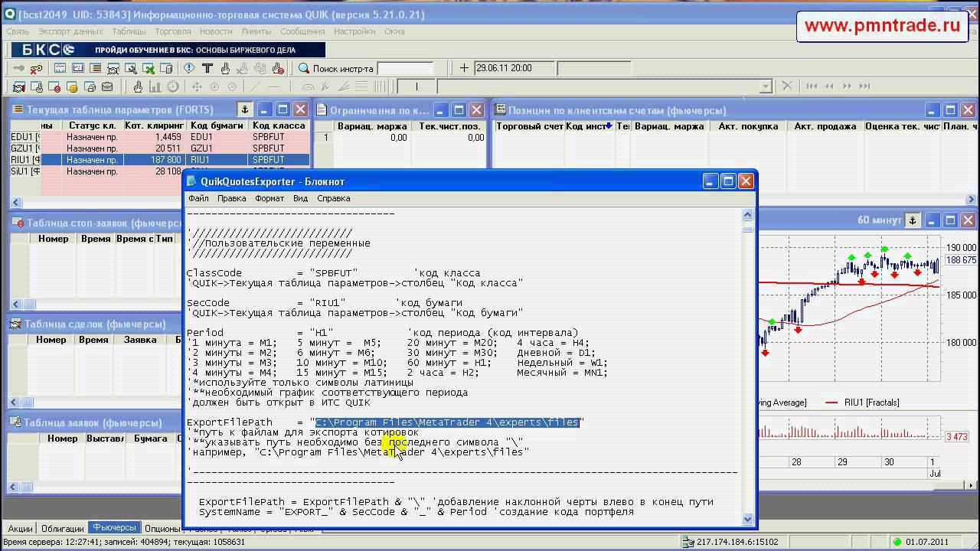This screenshot has width=980, height=551.
Task: Toggle anchor pin on the 60 минут chart window
Action: pos(912,220)
